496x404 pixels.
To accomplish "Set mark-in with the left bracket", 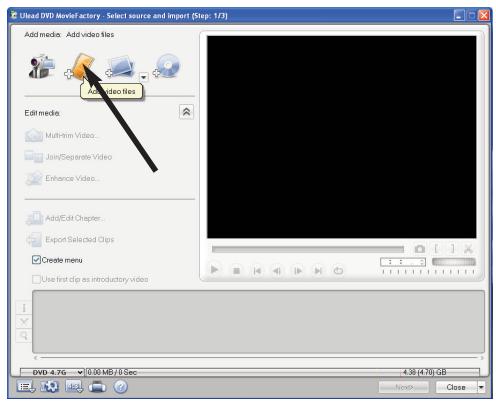I will 436,248.
